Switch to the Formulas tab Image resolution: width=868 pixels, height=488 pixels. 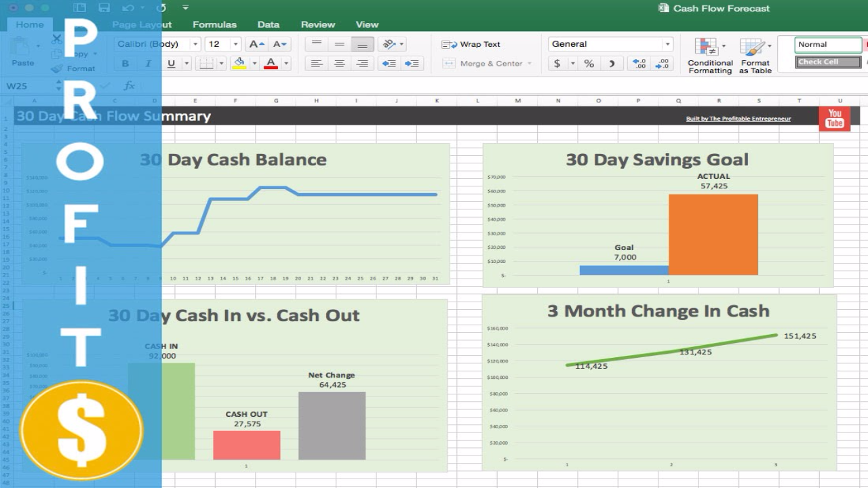(215, 24)
